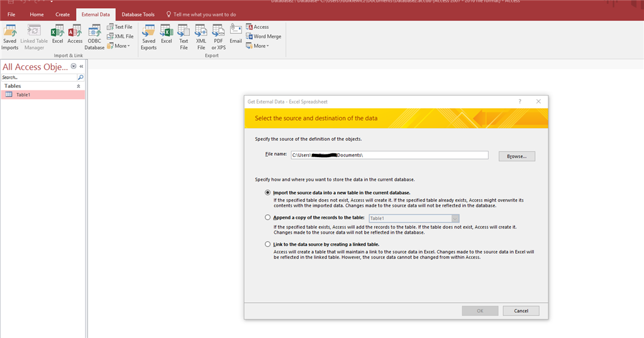
Task: Import a Text File
Action: [x=120, y=26]
